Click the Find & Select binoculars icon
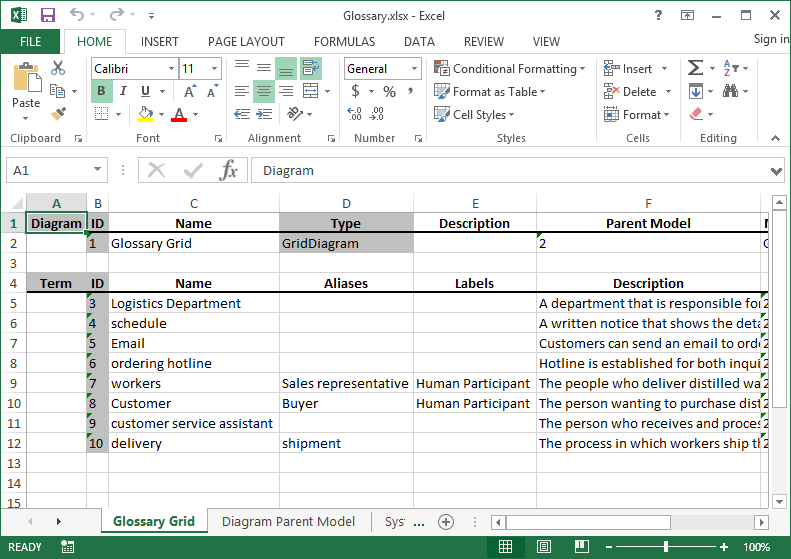The image size is (791, 559). (730, 91)
